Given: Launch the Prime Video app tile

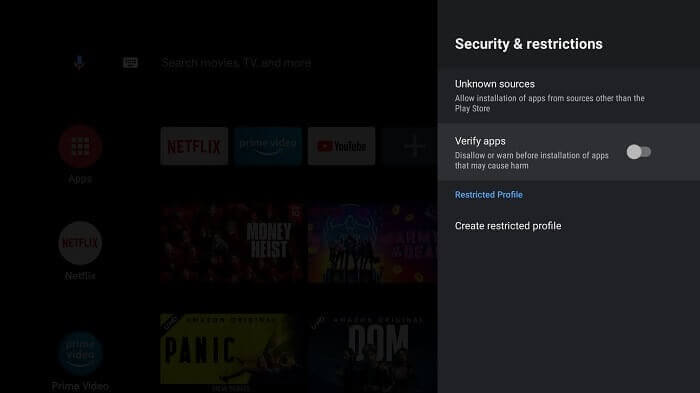Looking at the screenshot, I should pyautogui.click(x=268, y=146).
